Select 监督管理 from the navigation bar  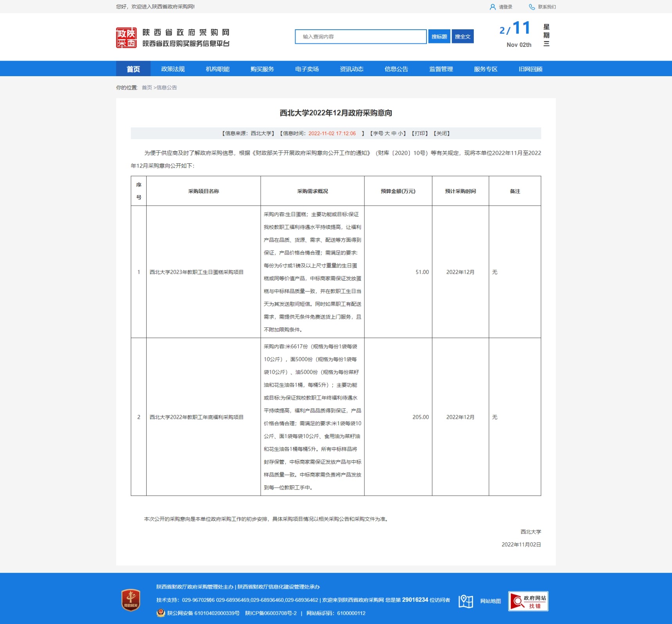[441, 69]
